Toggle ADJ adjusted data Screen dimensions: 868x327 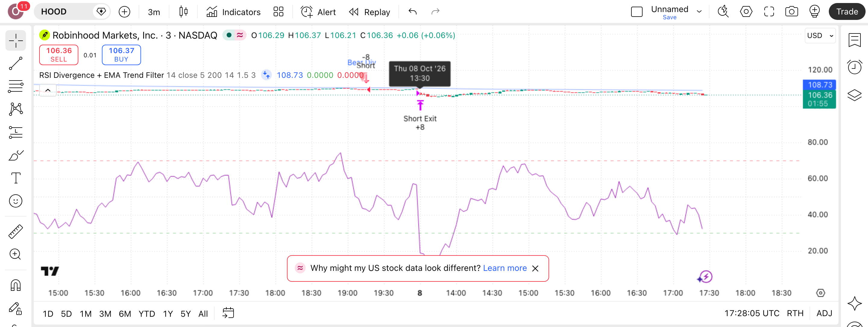(x=824, y=313)
